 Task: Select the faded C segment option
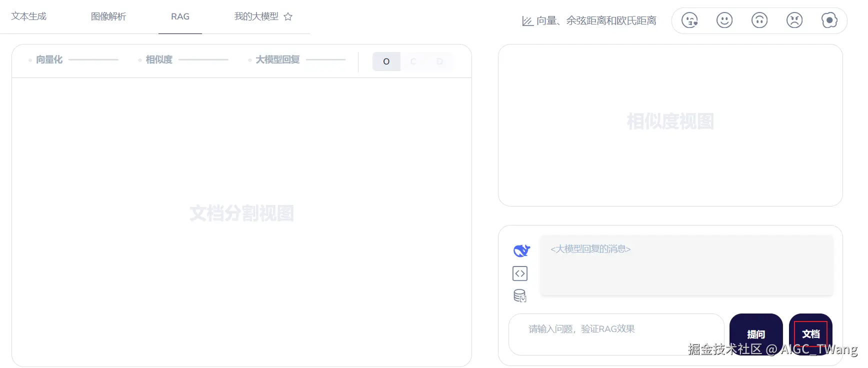[x=413, y=61]
